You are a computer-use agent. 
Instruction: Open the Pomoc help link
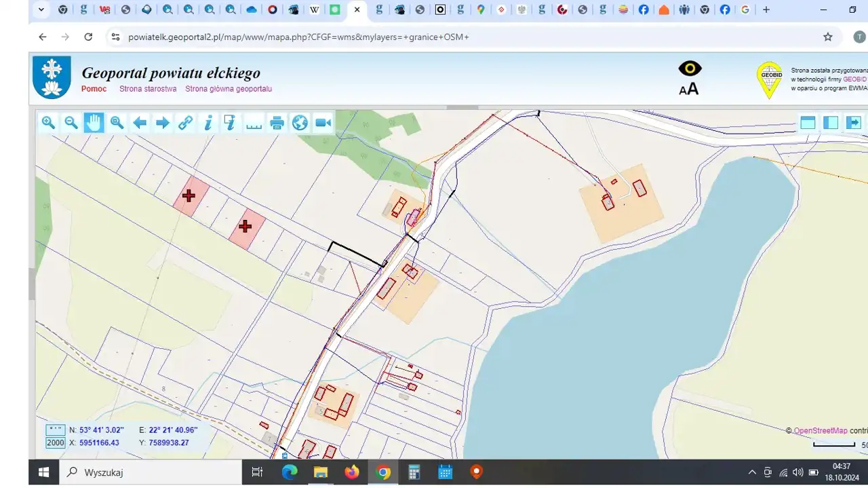point(94,89)
